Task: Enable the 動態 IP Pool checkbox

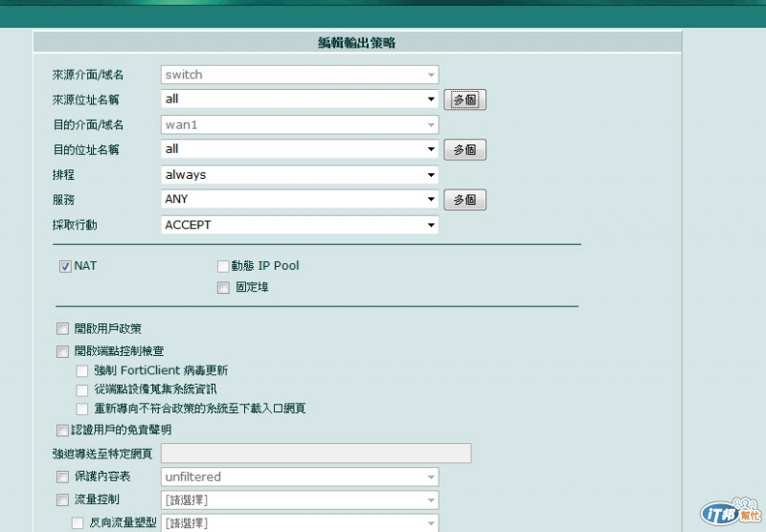Action: (223, 267)
